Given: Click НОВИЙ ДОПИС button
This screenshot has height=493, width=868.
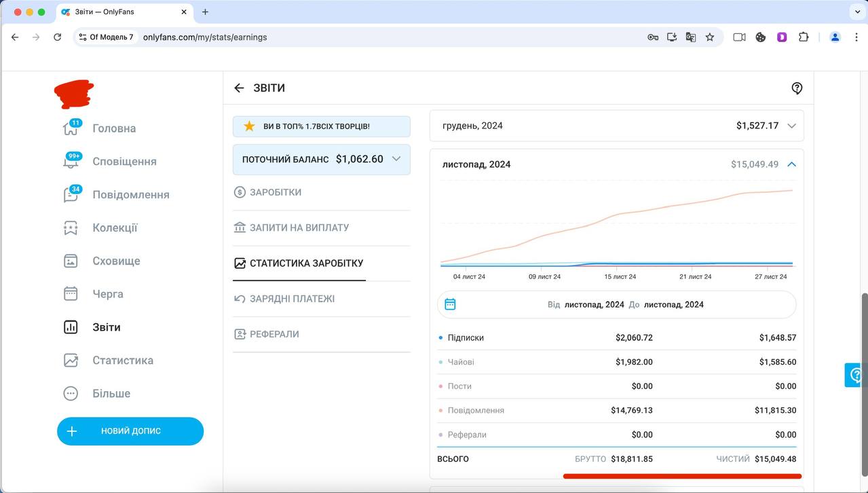Looking at the screenshot, I should click(x=130, y=431).
